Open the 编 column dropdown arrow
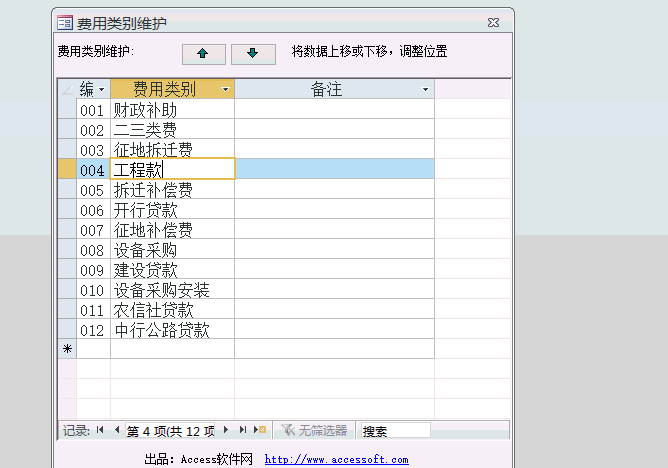This screenshot has width=668, height=468. pos(101,89)
